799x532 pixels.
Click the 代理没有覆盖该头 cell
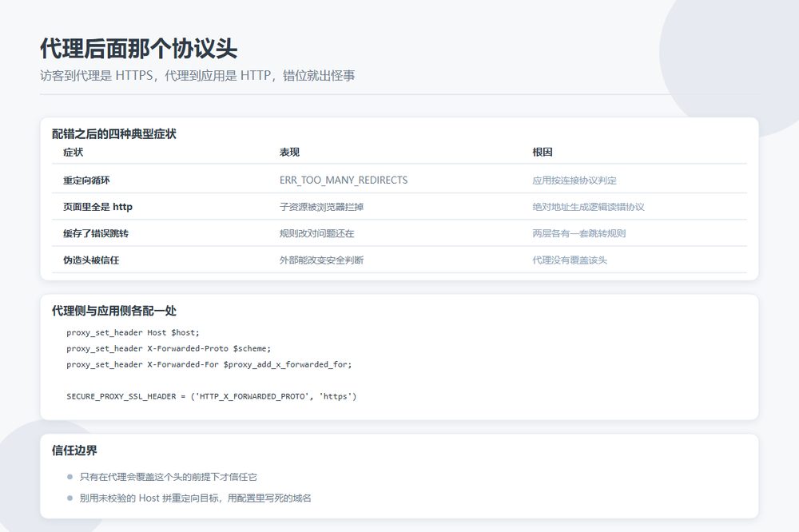tap(570, 260)
